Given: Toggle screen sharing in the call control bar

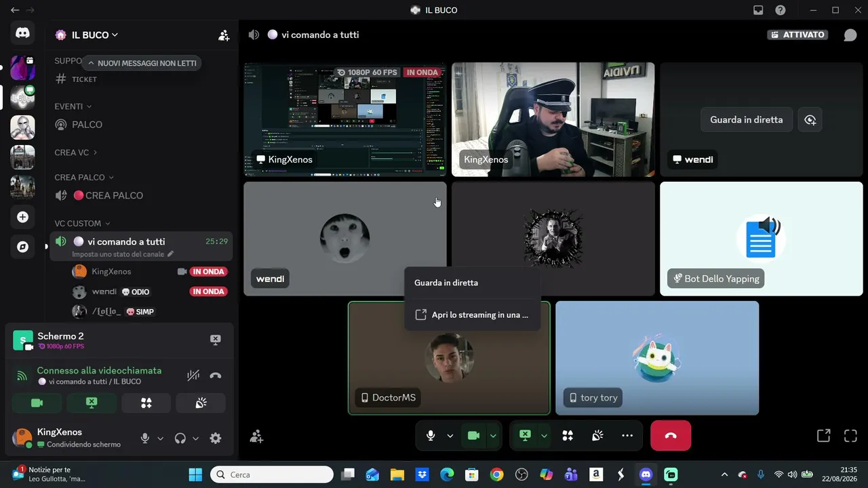Looking at the screenshot, I should [525, 436].
